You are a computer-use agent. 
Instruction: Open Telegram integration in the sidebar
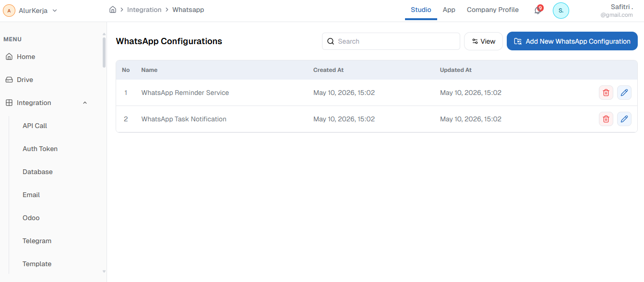coord(37,241)
